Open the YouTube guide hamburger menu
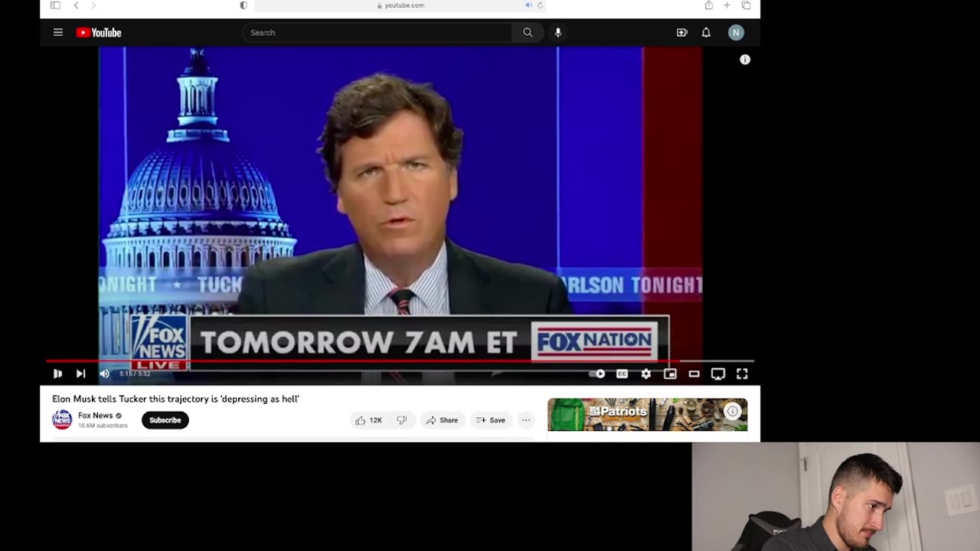The height and width of the screenshot is (551, 980). [x=58, y=32]
